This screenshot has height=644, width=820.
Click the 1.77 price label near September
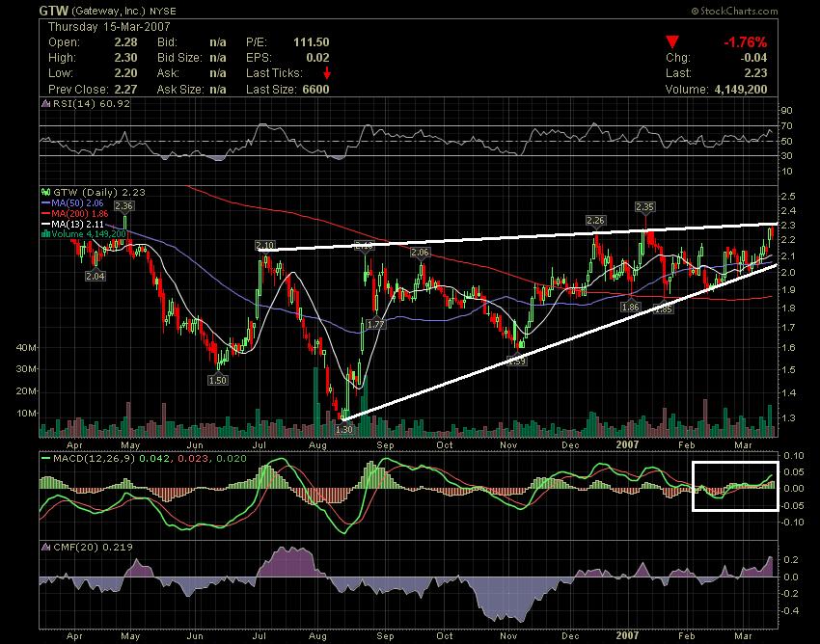coord(375,324)
